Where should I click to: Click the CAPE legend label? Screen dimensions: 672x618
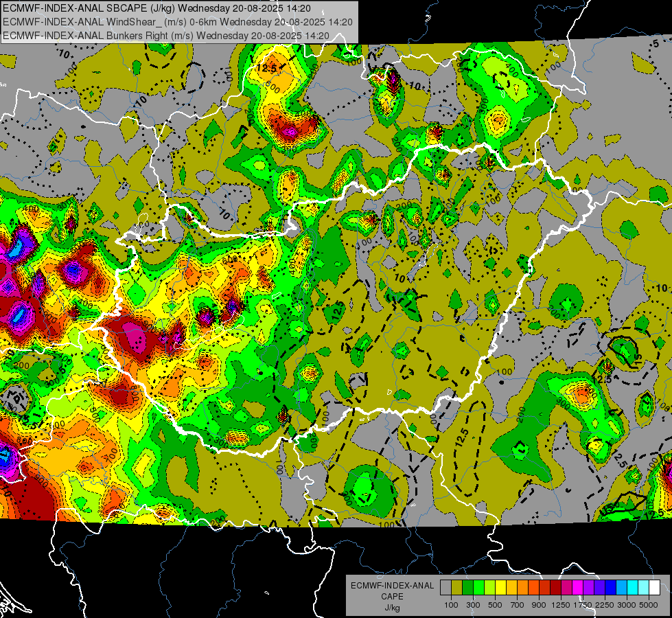[x=392, y=597]
